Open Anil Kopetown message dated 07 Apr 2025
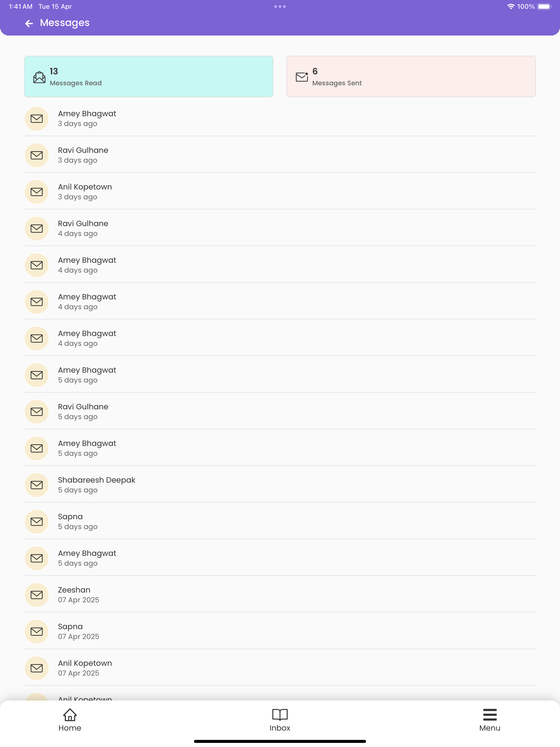 pos(280,668)
